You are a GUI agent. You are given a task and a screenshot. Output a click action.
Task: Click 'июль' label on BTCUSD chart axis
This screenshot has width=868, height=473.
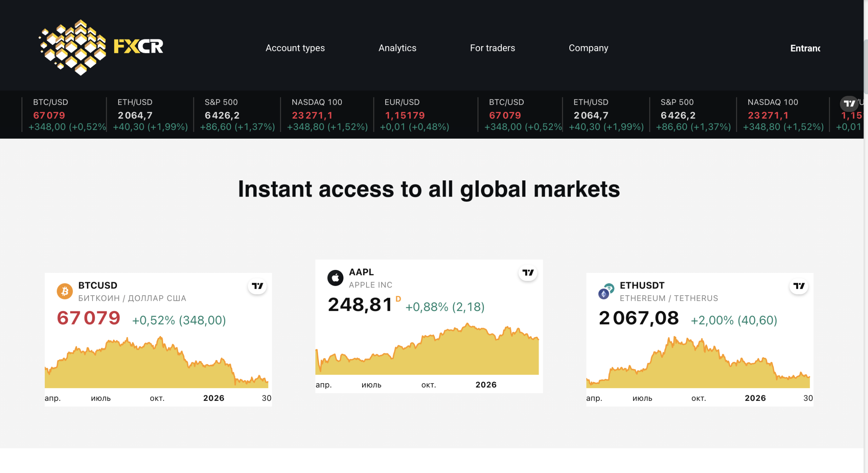101,398
